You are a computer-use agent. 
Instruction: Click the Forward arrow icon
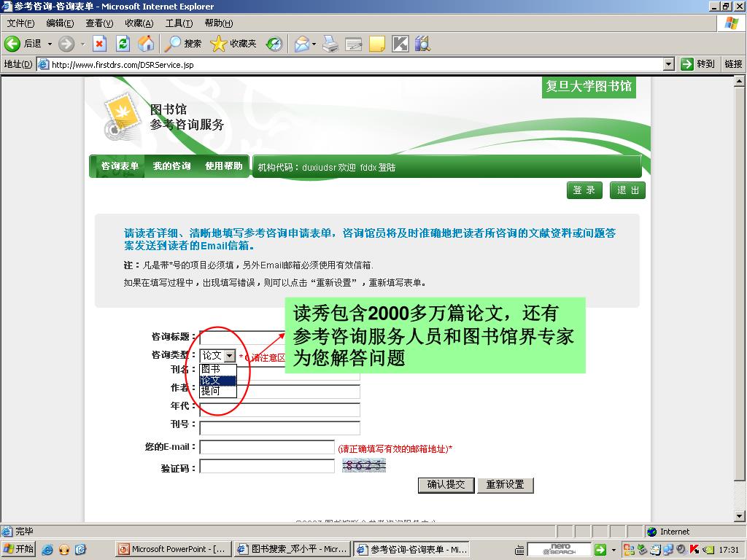(x=66, y=44)
